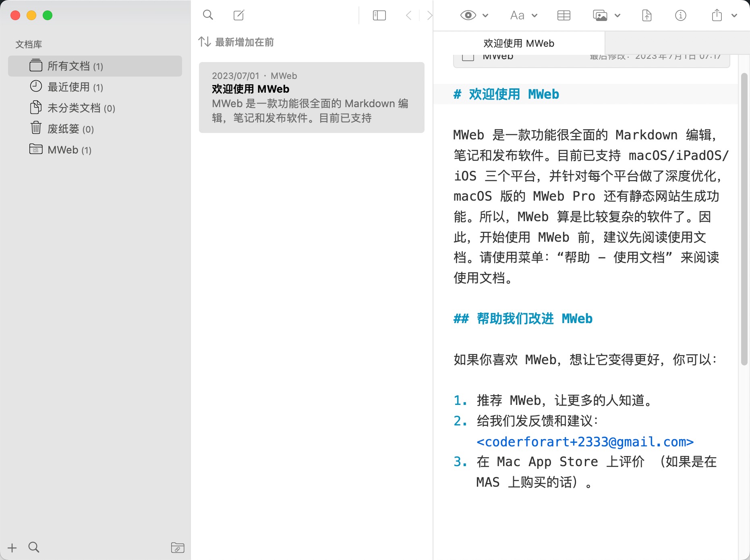Open the 废纸篓 trash folder
This screenshot has height=560, width=750.
coord(95,129)
